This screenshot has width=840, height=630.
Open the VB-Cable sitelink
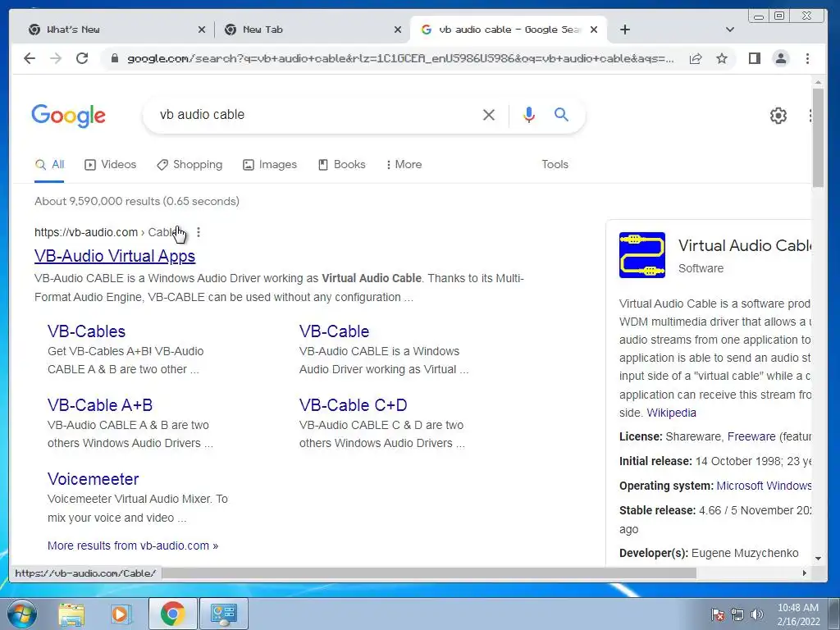[335, 331]
